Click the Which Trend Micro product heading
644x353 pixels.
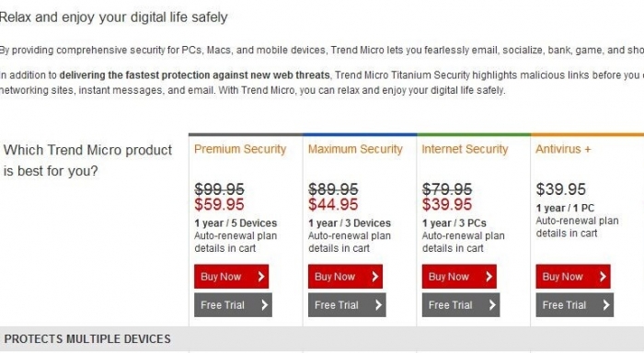pyautogui.click(x=87, y=161)
